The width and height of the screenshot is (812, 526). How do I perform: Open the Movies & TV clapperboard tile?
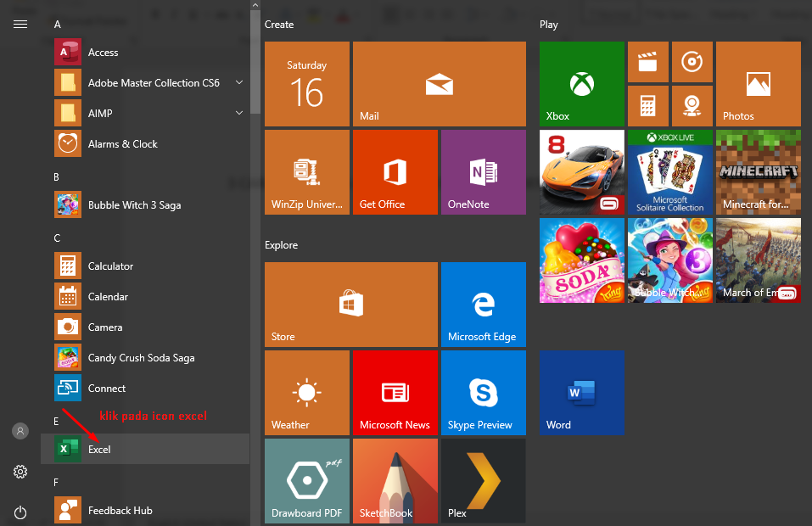(647, 62)
